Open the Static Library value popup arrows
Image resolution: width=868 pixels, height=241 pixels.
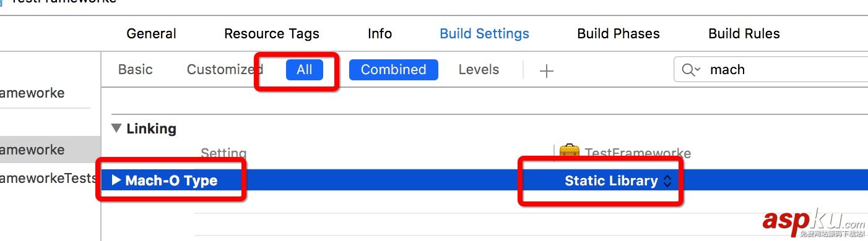point(667,181)
